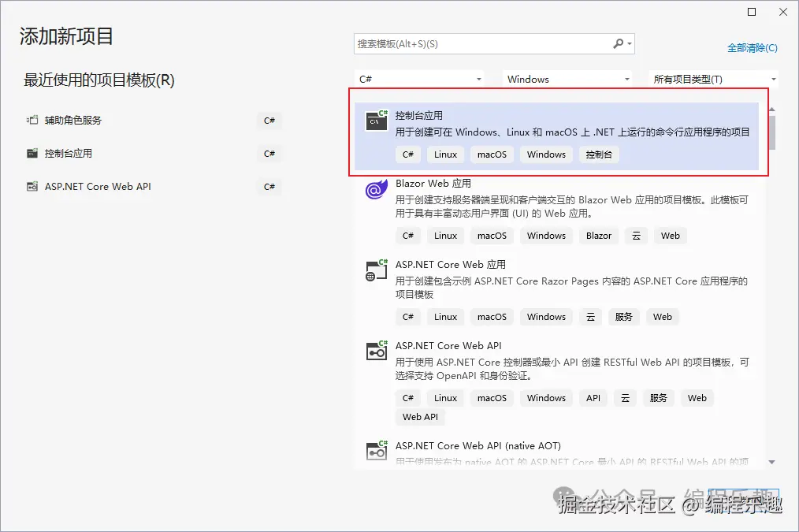Screen dimensions: 799x532
Task: Click the console app C# icon in template list
Action: tap(377, 121)
